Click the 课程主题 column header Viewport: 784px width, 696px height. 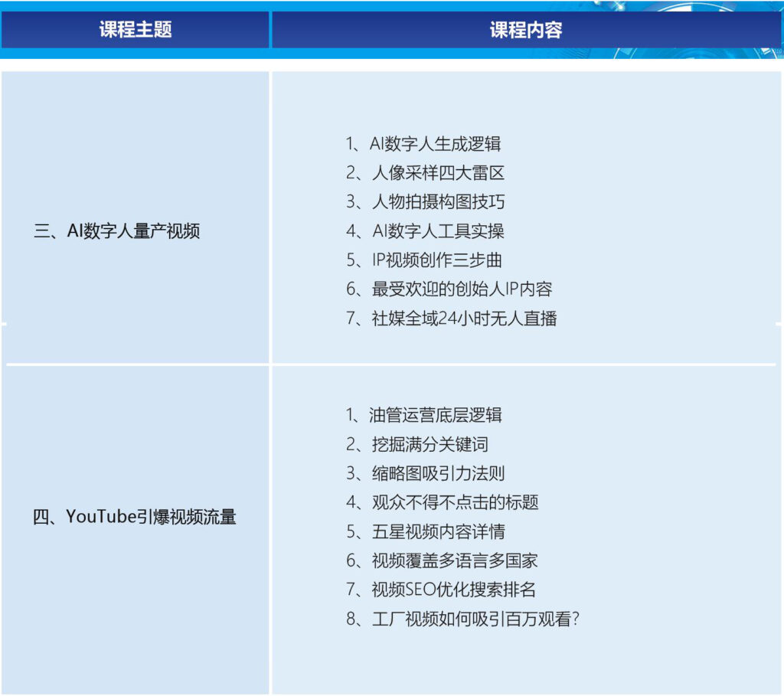(x=135, y=30)
